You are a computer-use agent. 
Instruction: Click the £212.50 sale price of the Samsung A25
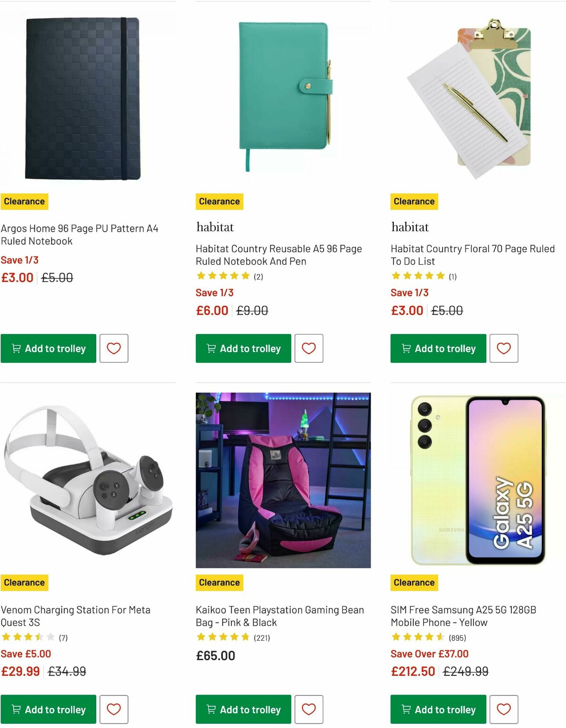[413, 671]
